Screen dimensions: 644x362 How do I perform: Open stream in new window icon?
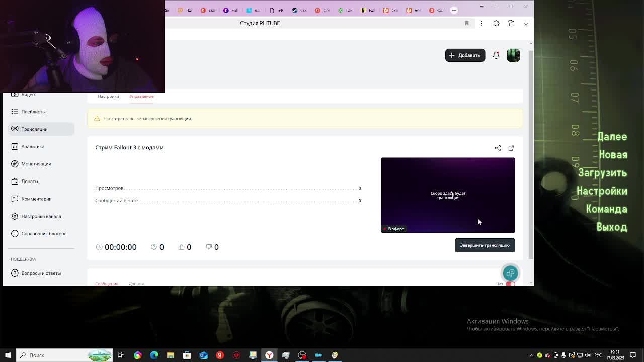[x=511, y=148]
